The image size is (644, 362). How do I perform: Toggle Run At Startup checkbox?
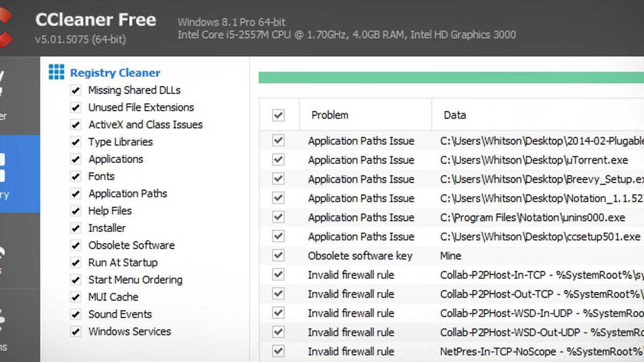click(x=76, y=263)
